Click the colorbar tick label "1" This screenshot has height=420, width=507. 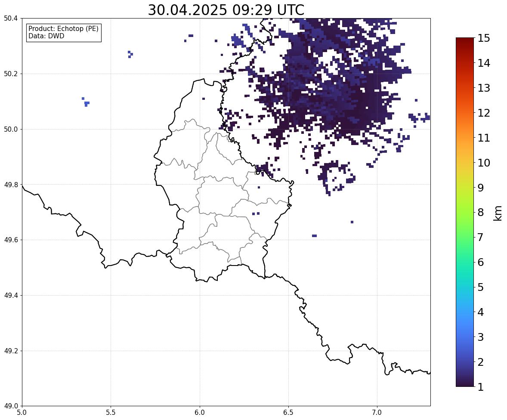pos(481,387)
